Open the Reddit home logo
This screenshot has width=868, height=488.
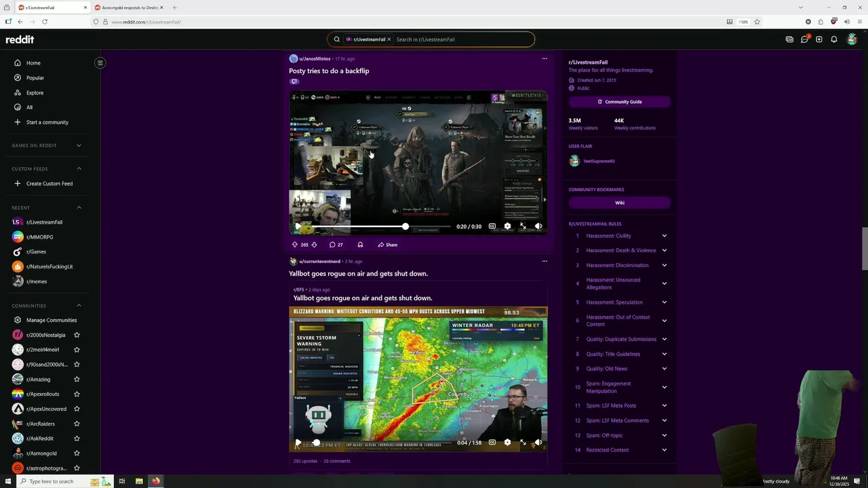click(x=20, y=39)
